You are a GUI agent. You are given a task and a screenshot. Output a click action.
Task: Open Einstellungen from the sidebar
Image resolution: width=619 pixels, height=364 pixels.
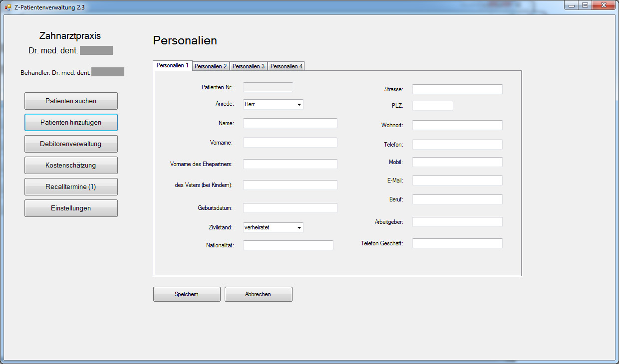[71, 208]
